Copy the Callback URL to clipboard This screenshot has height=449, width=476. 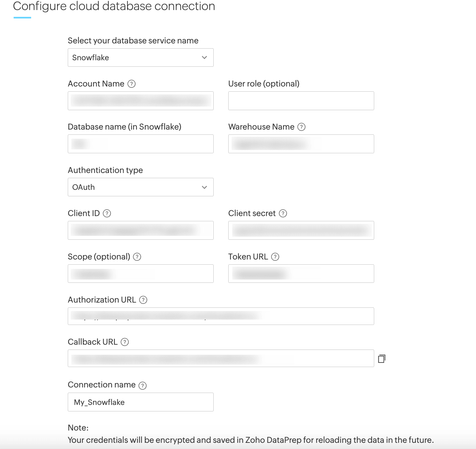coord(382,359)
